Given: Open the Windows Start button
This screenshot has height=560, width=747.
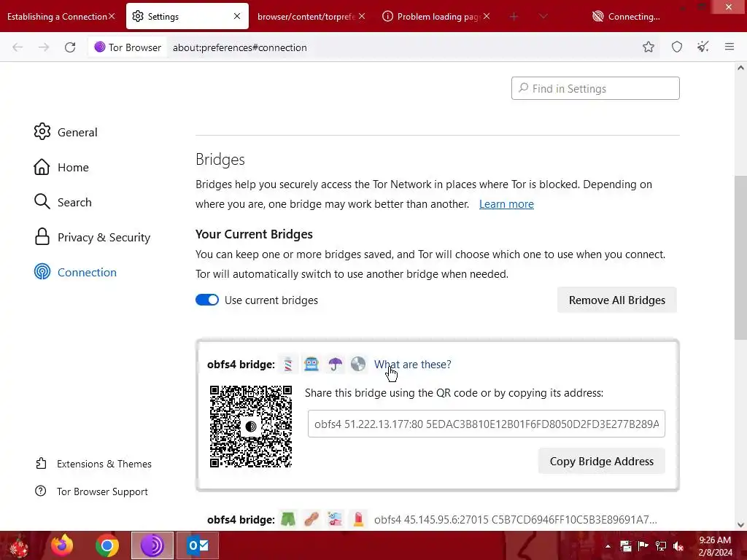Looking at the screenshot, I should click(x=19, y=545).
